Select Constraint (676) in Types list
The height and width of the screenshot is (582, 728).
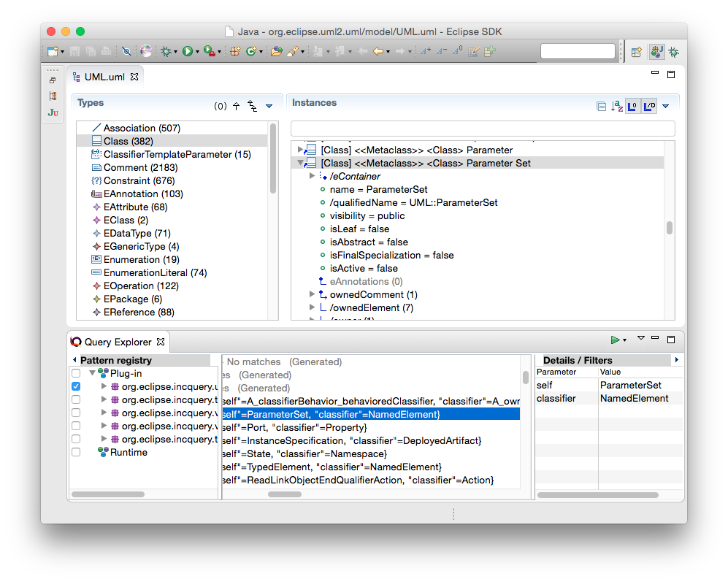coord(173,180)
